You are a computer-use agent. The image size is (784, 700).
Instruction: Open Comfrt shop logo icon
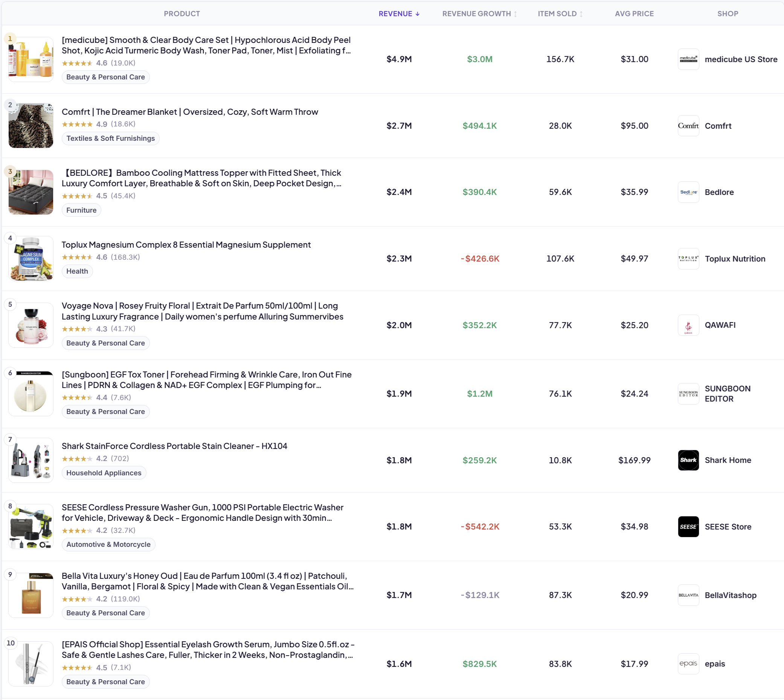click(x=688, y=126)
